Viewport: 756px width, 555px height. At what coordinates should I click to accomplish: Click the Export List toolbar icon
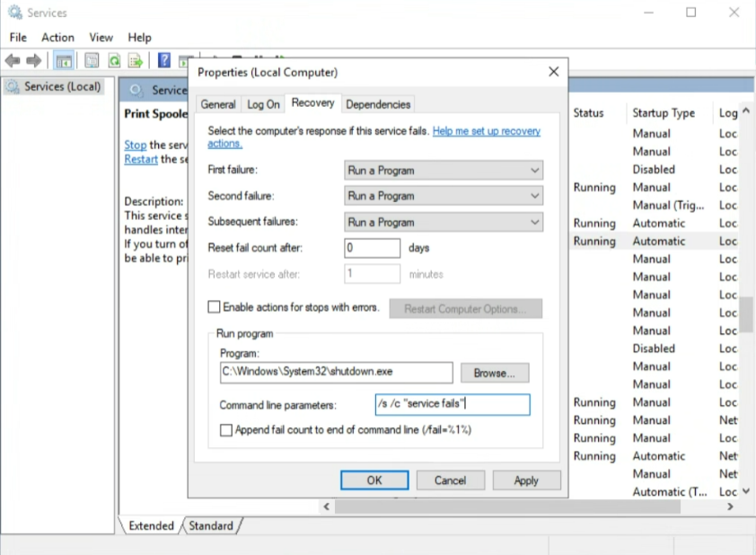click(x=136, y=60)
